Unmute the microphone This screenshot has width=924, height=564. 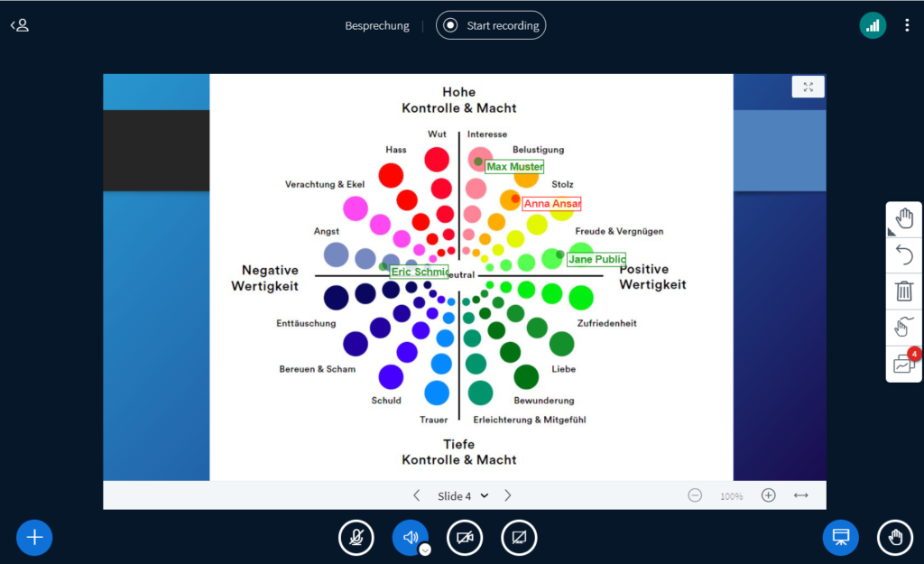click(x=356, y=538)
